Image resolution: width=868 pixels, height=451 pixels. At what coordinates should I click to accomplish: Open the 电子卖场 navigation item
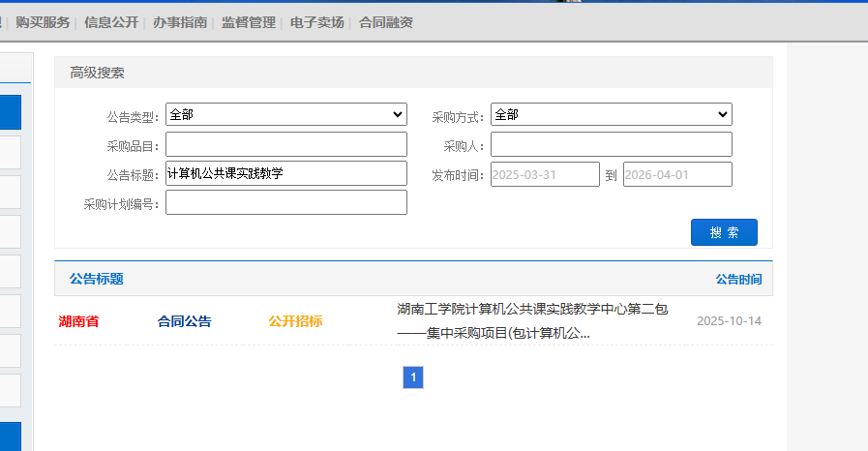pyautogui.click(x=317, y=22)
